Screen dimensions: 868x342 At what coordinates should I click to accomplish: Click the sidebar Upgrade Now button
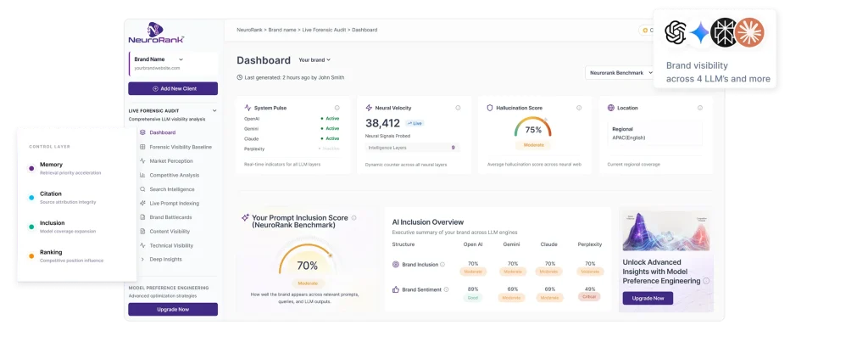click(173, 309)
